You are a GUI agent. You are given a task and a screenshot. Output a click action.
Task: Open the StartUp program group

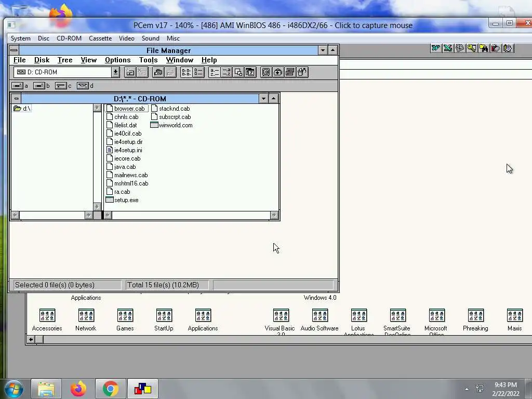coord(164,320)
